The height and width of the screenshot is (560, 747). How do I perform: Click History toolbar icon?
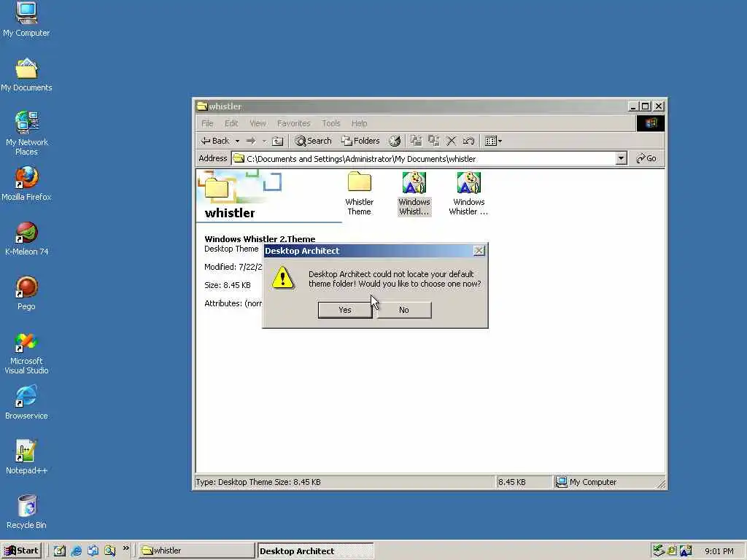[395, 141]
